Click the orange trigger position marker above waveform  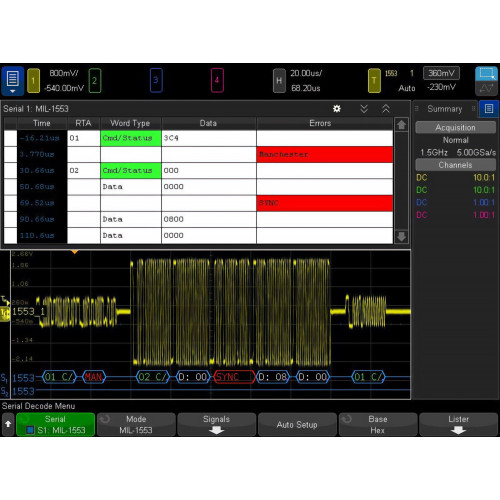[75, 252]
